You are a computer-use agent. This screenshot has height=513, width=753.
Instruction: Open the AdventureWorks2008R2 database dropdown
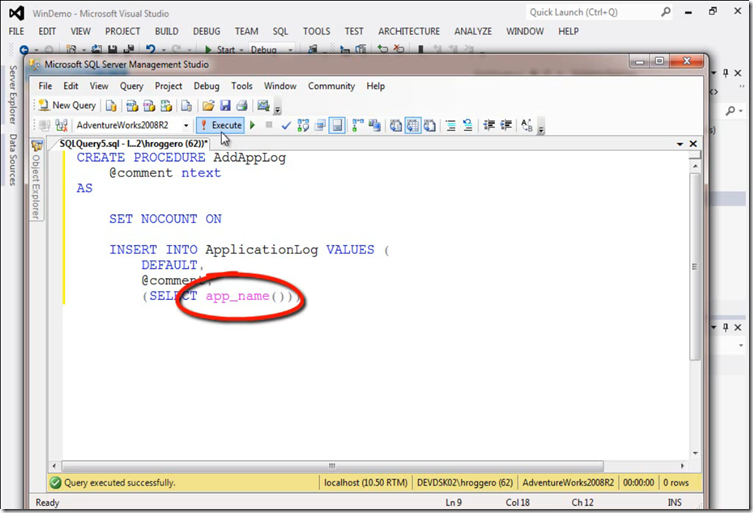pyautogui.click(x=186, y=126)
